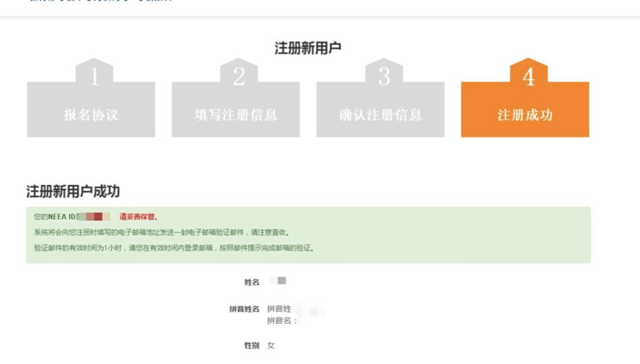This screenshot has height=364, width=640.
Task: Click the blurred name value beside 姓名
Action: [279, 282]
